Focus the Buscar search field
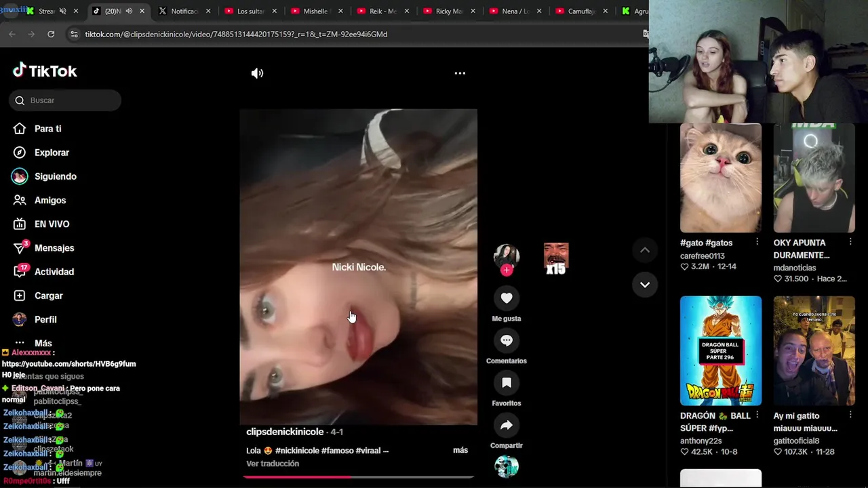Screen dimensions: 868x488 coord(65,100)
